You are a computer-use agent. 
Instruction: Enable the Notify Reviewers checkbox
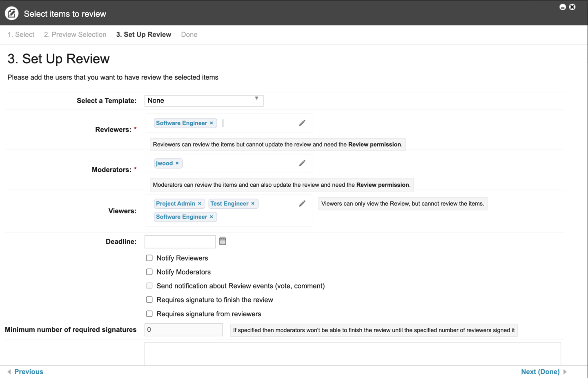click(149, 258)
